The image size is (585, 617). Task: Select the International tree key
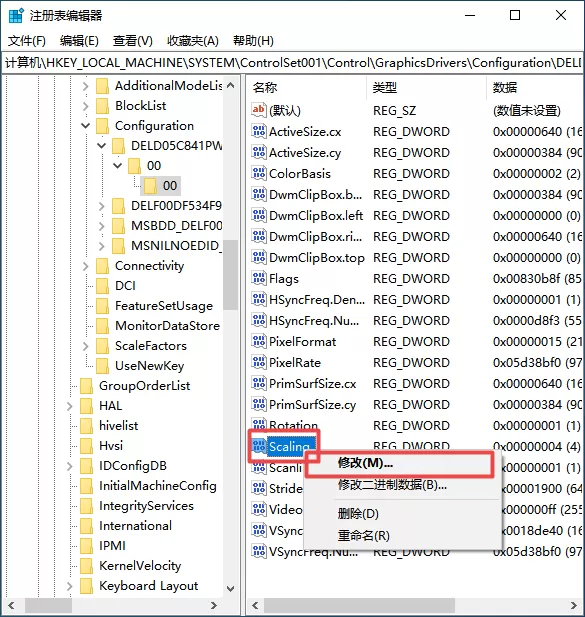[135, 526]
